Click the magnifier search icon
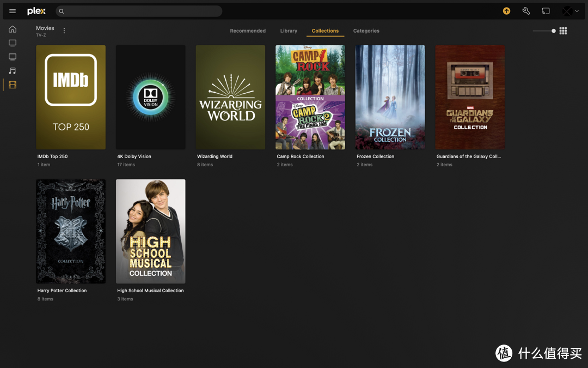 pyautogui.click(x=62, y=11)
